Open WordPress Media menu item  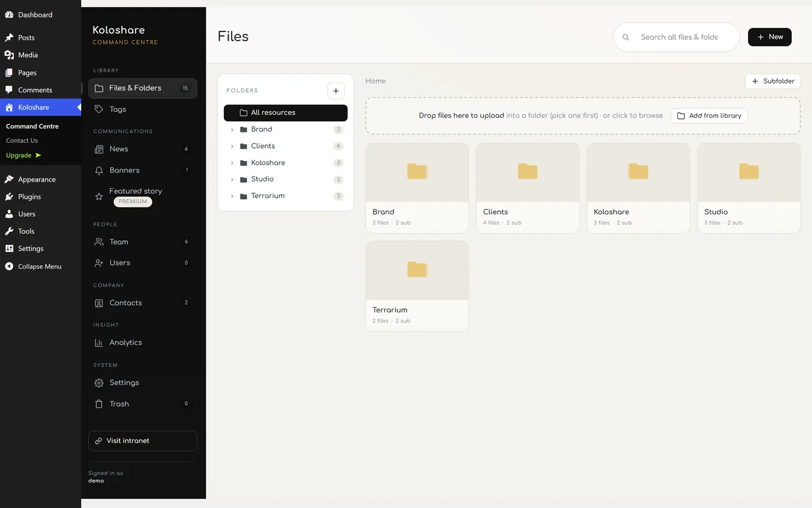[41, 55]
